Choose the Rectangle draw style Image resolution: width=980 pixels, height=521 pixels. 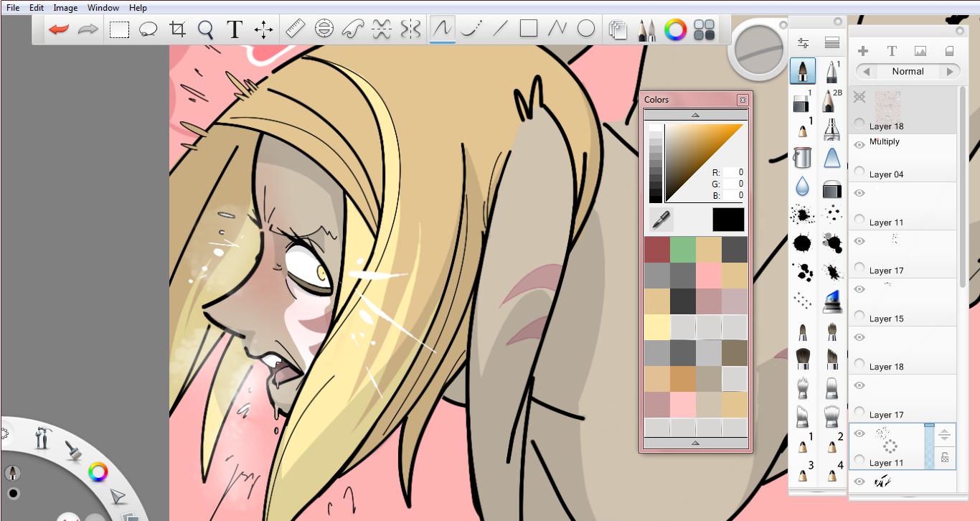[x=529, y=29]
